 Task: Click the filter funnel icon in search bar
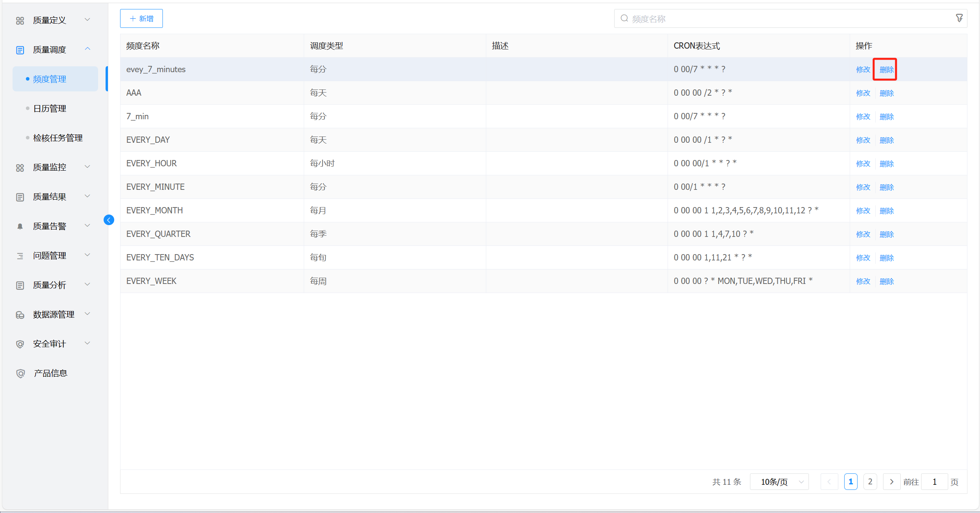tap(959, 18)
